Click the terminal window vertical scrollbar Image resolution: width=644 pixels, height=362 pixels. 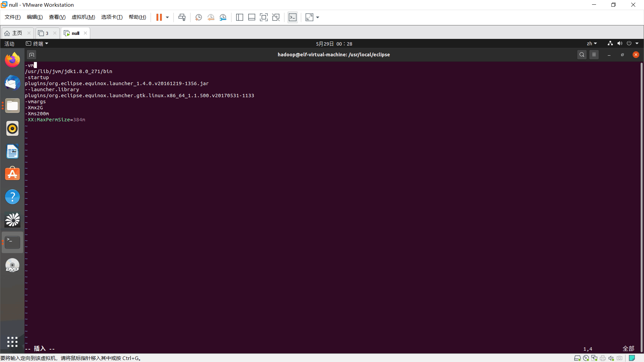click(x=642, y=207)
